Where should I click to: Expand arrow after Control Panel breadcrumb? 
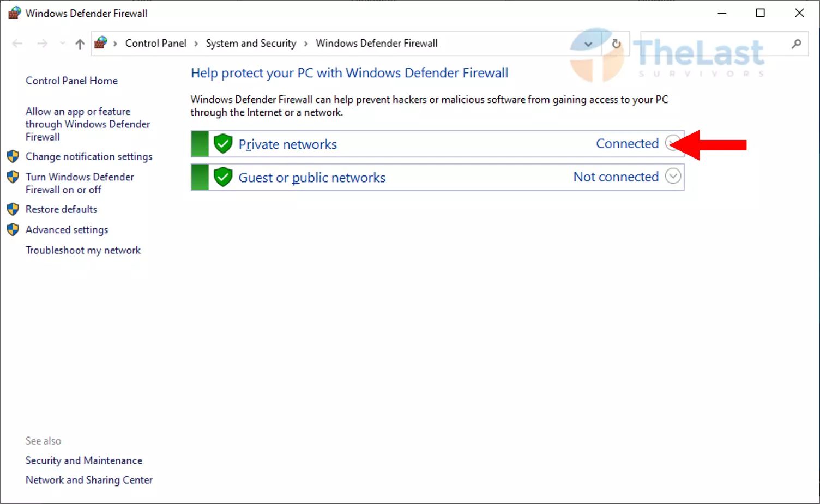pyautogui.click(x=196, y=44)
